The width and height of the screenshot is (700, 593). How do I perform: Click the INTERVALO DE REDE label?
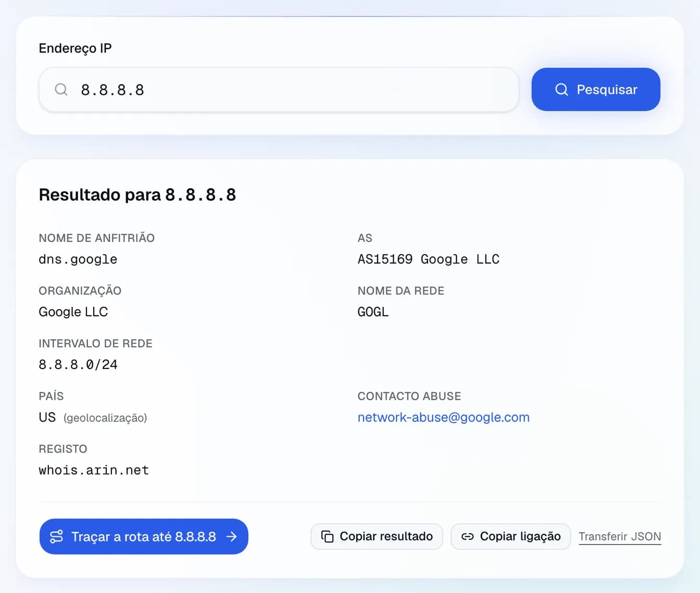[95, 343]
